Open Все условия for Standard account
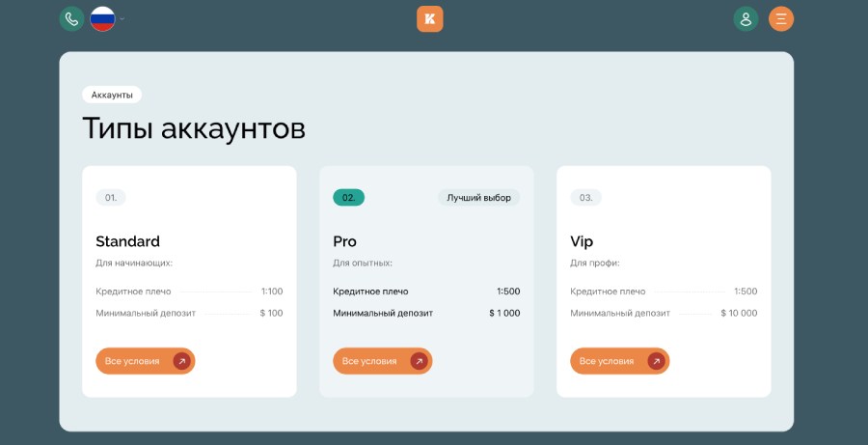The height and width of the screenshot is (445, 868). click(x=145, y=361)
